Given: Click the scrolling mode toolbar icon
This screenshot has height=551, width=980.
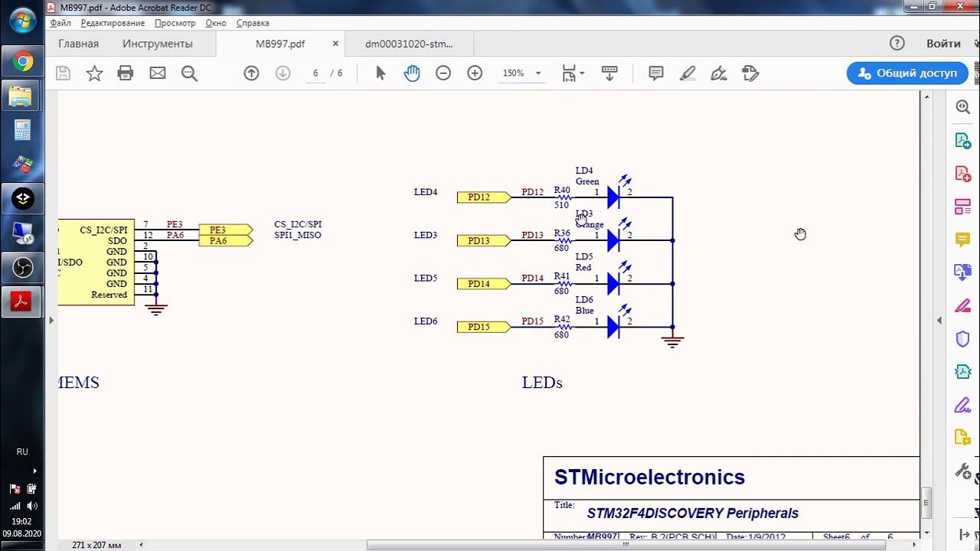Looking at the screenshot, I should (x=609, y=73).
